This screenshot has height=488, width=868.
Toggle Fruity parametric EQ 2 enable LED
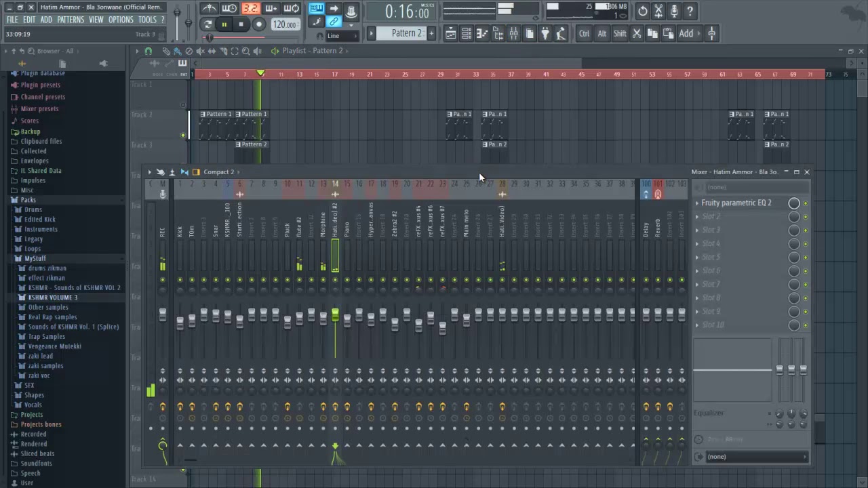pyautogui.click(x=806, y=203)
